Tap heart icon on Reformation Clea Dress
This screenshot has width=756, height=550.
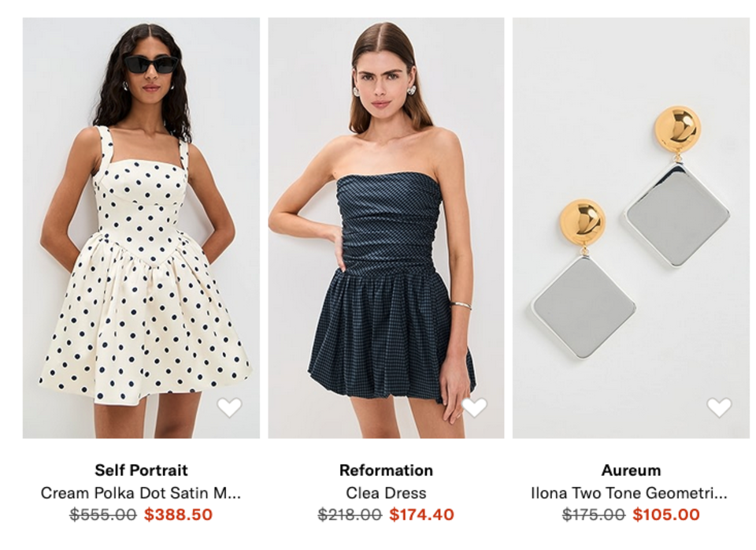(x=474, y=407)
